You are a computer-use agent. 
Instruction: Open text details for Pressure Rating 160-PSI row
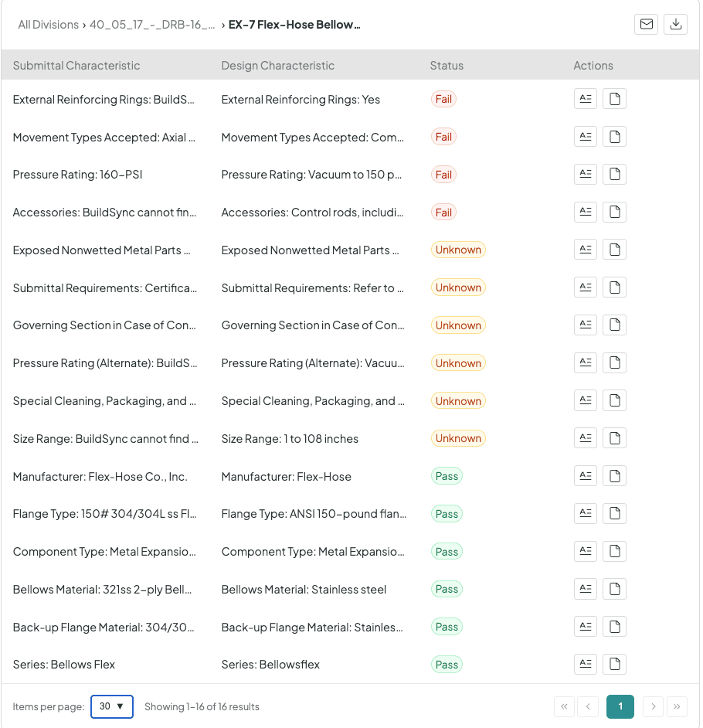coord(586,174)
